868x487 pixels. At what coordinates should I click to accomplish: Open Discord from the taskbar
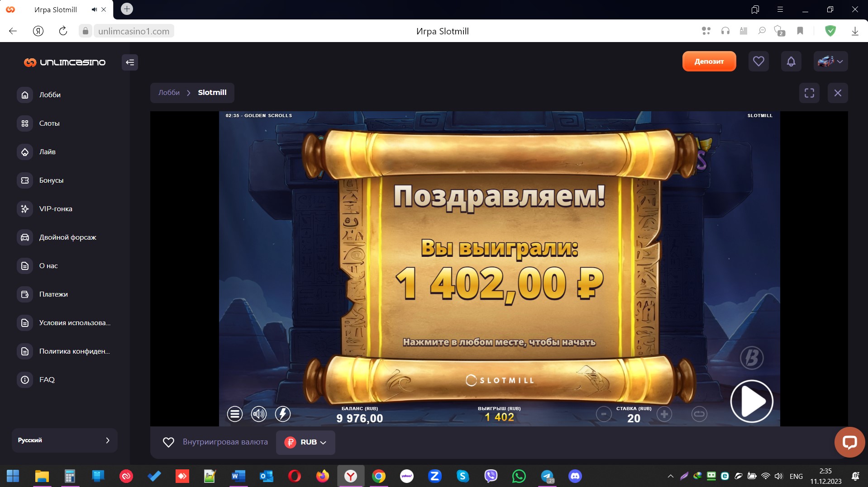point(575,476)
